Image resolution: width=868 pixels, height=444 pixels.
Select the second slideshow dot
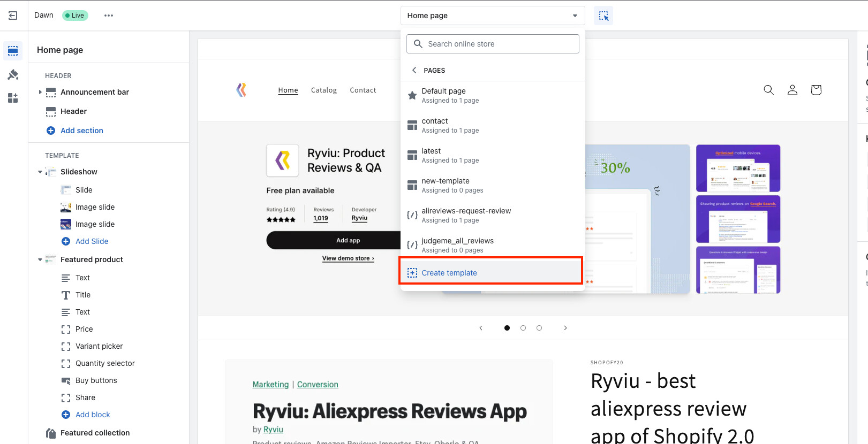(x=523, y=328)
